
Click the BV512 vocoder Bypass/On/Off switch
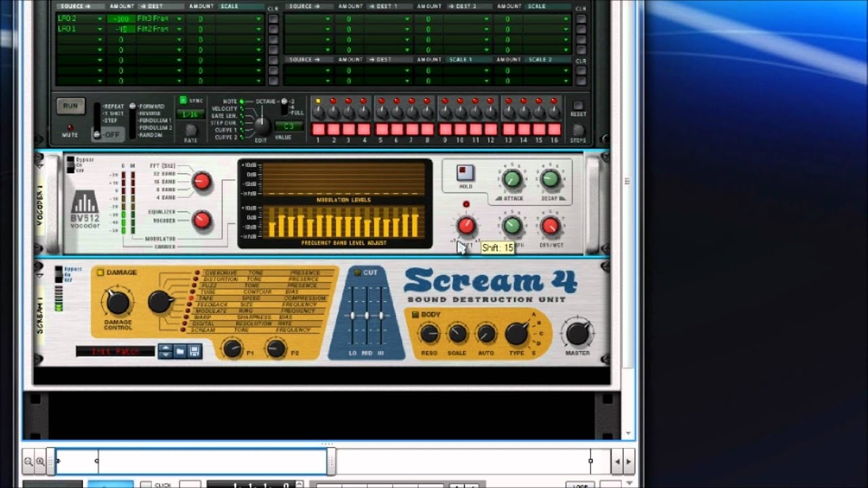[x=71, y=165]
